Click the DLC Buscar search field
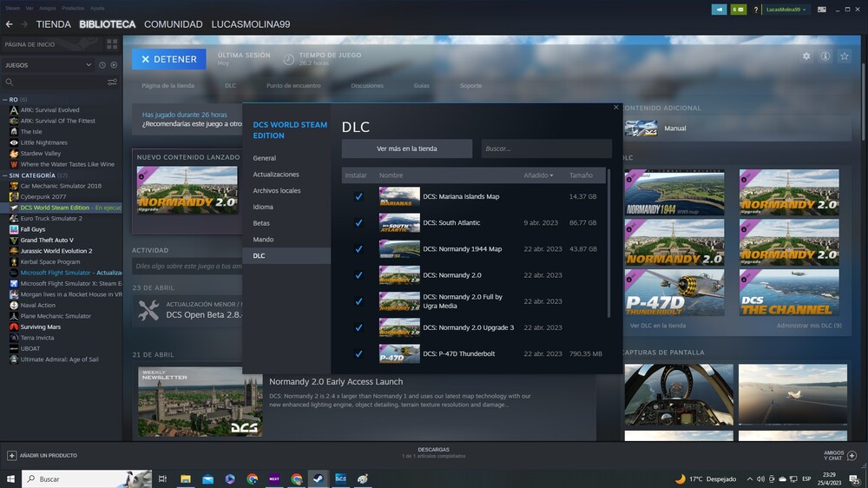868x488 pixels. click(546, 148)
